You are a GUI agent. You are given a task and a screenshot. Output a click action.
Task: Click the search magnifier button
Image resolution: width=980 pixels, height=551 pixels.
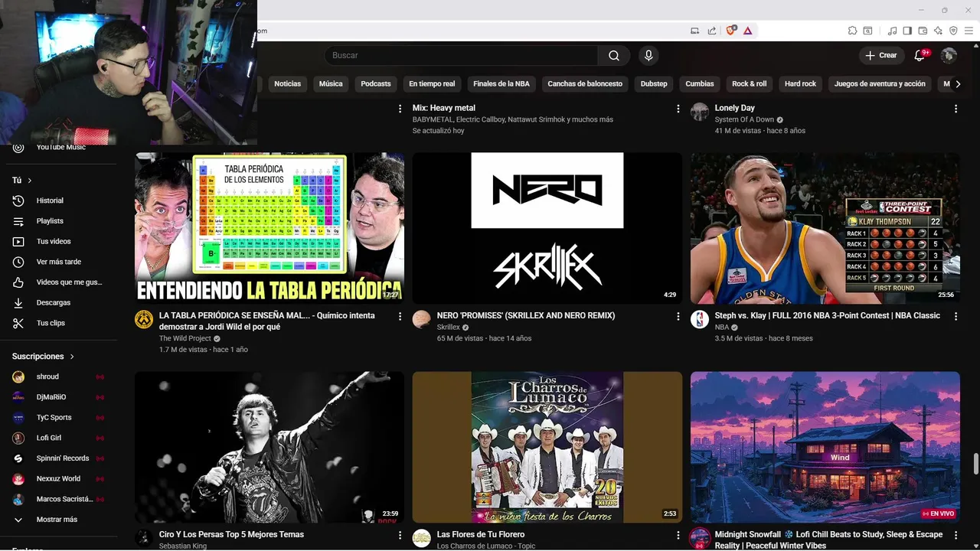point(614,55)
